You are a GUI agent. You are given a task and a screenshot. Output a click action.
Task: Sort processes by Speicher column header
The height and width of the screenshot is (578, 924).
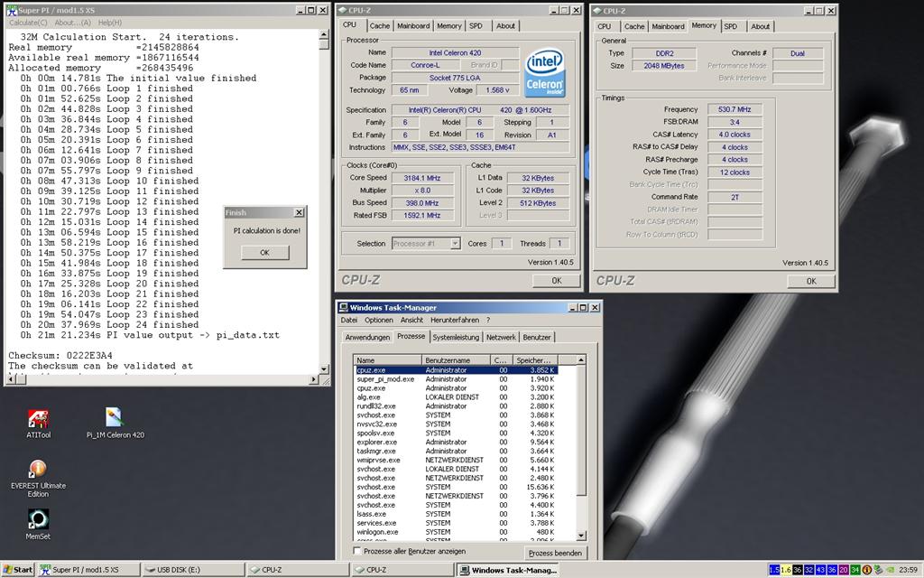pyautogui.click(x=534, y=359)
